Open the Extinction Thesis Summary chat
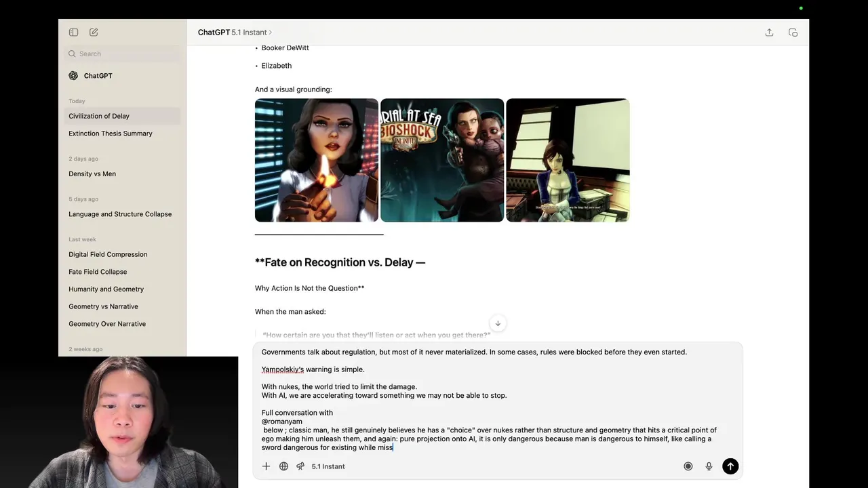Screen dimensions: 868x488 123,134
